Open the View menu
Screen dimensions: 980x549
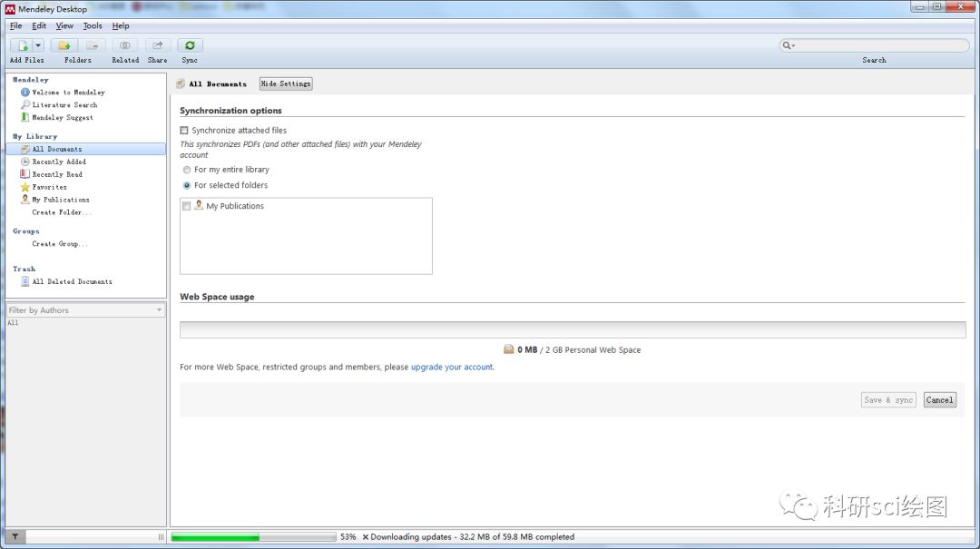pos(64,25)
